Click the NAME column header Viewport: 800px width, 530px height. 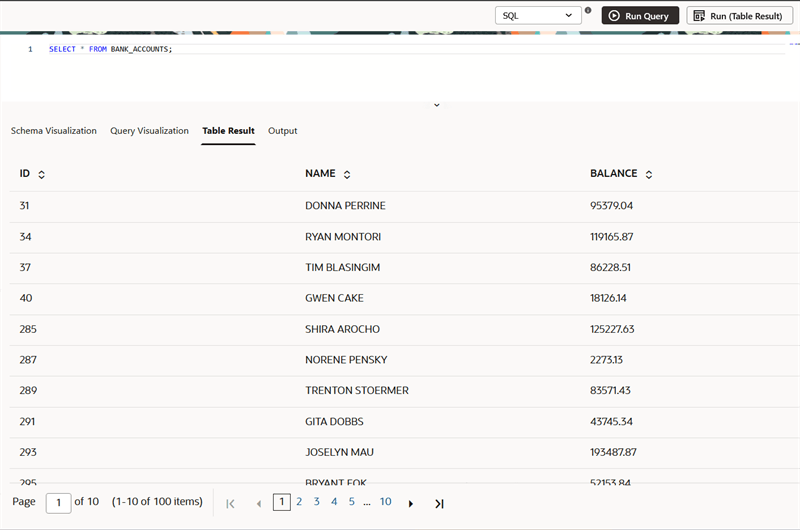point(320,173)
